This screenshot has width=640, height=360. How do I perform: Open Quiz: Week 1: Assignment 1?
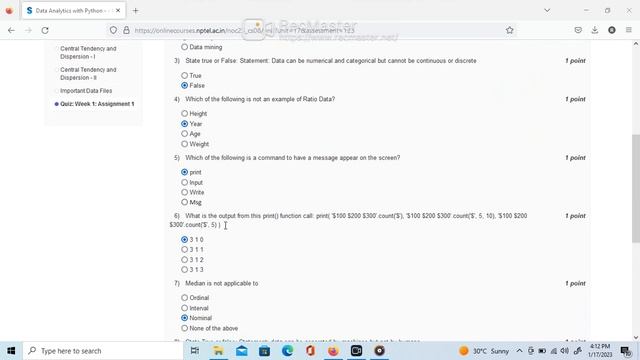click(97, 104)
